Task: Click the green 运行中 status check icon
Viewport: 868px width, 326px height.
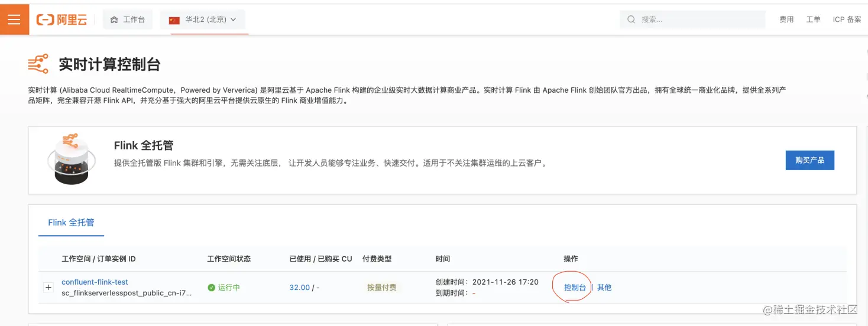Action: tap(212, 288)
